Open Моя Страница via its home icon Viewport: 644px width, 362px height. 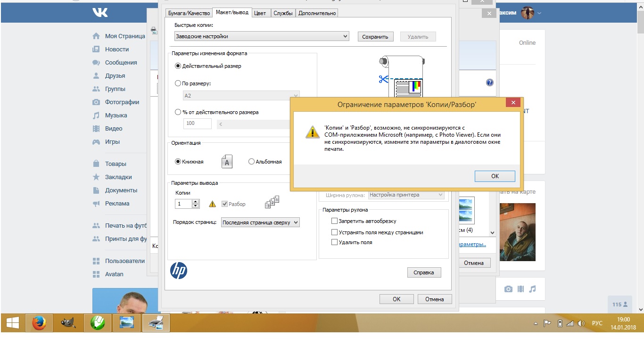(x=96, y=36)
